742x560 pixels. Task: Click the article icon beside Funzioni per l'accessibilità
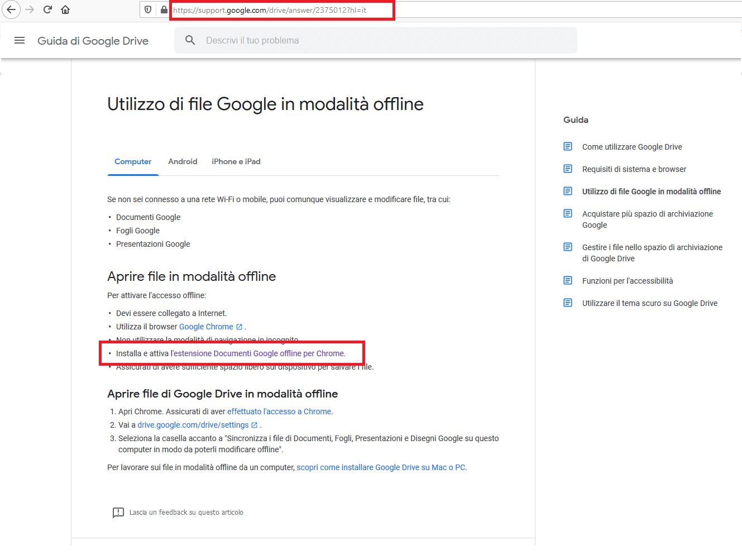click(x=568, y=281)
